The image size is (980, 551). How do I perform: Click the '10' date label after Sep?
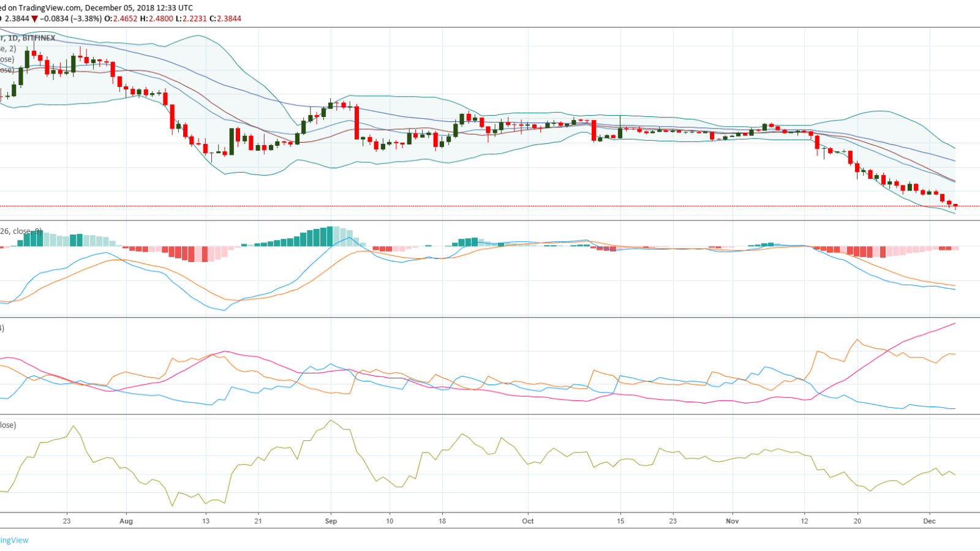(390, 522)
